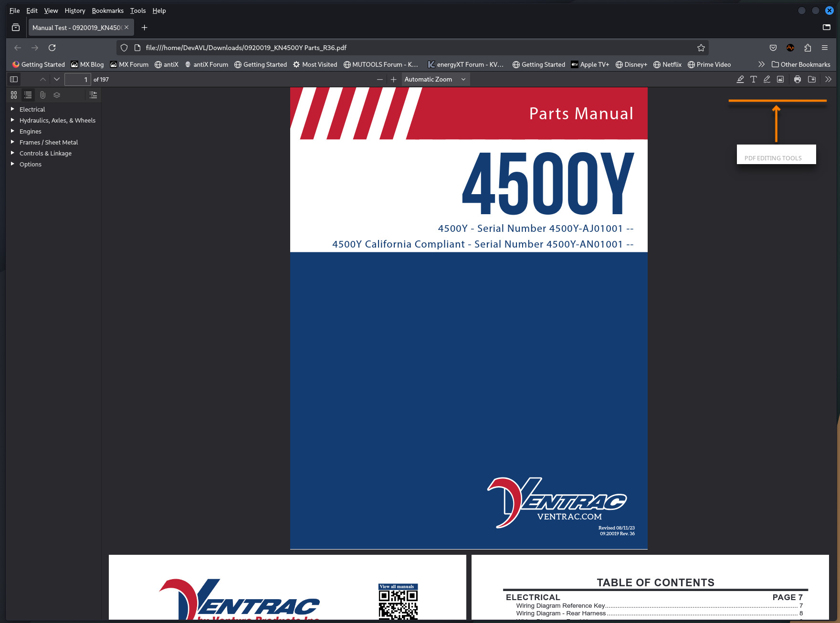Save to Pocket button
840x623 pixels.
[773, 48]
